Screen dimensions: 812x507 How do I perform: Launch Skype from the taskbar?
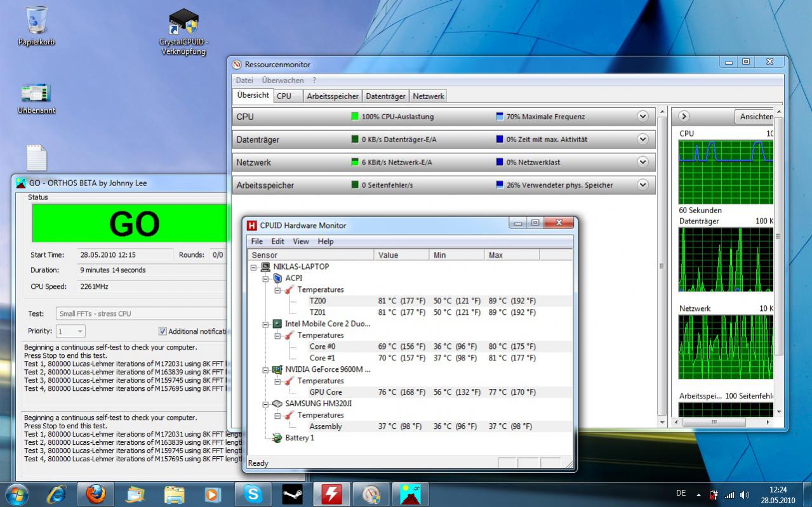point(253,494)
